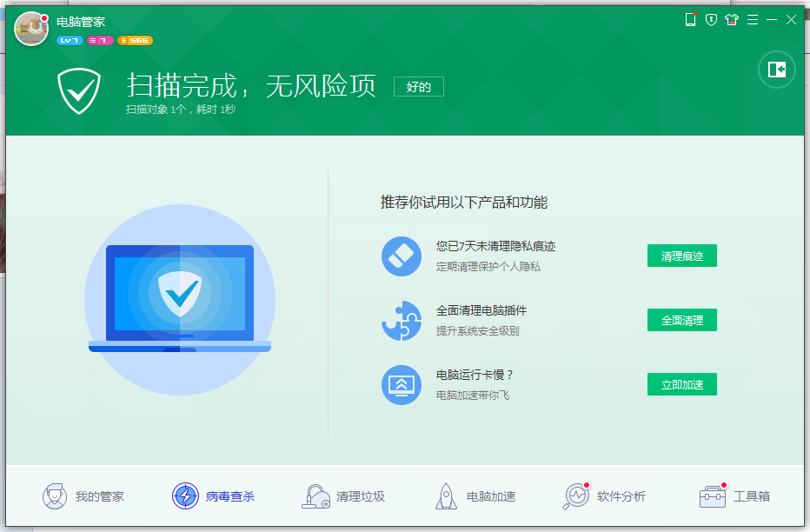Confirm scan result with 好的 button
810x532 pixels.
418,86
